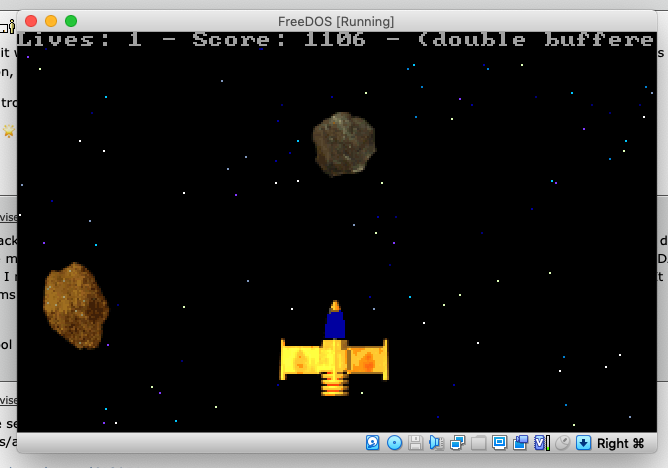668x468 pixels.
Task: Click the brown asteroid on left
Action: pyautogui.click(x=75, y=305)
